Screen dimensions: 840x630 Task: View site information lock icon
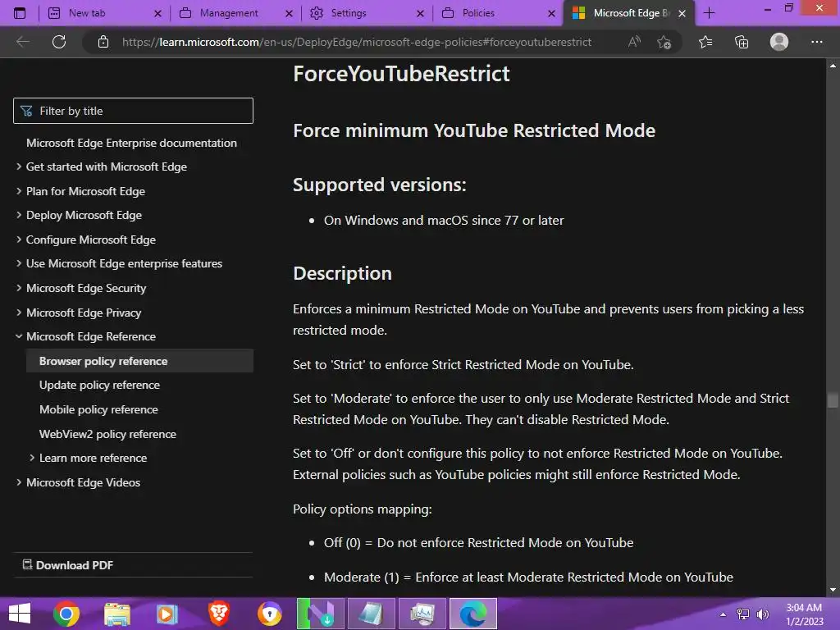pos(103,42)
